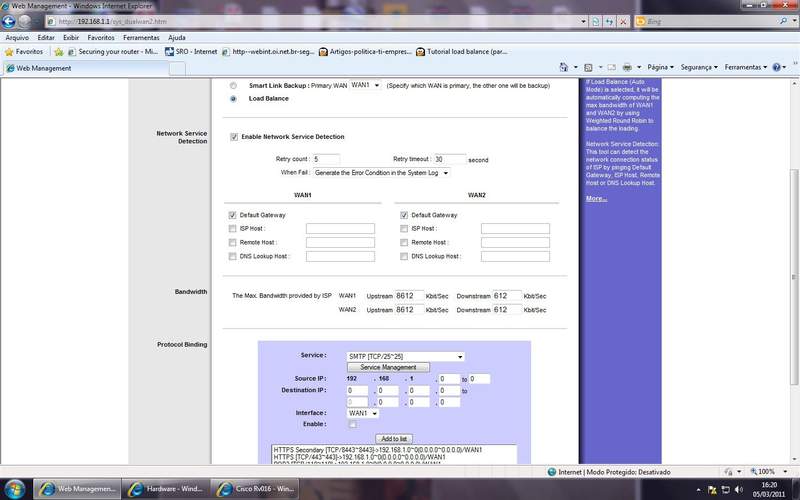This screenshot has width=800, height=500.
Task: Toggle WAN1 Remote Host checkbox
Action: [x=233, y=242]
